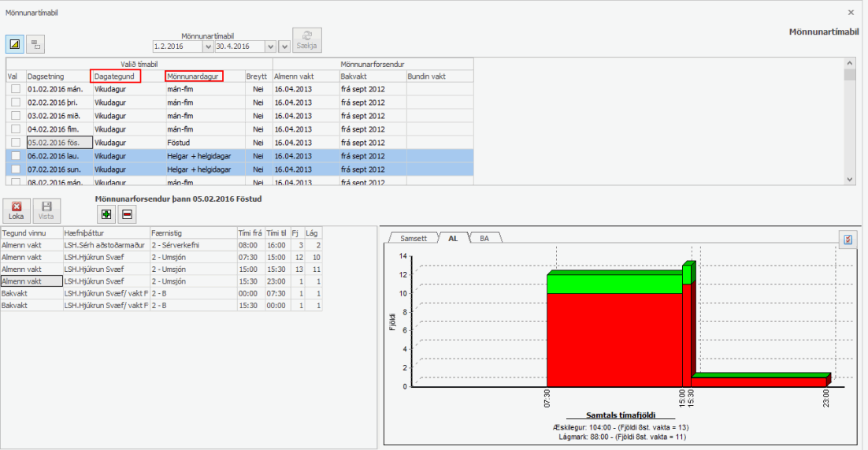
Task: Click the Bundin vakt column header
Action: pyautogui.click(x=440, y=76)
